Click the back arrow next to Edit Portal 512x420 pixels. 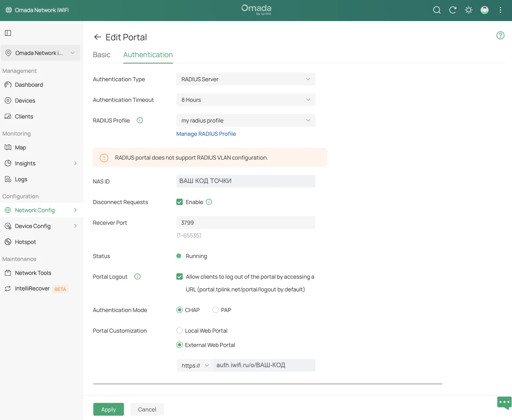click(98, 37)
